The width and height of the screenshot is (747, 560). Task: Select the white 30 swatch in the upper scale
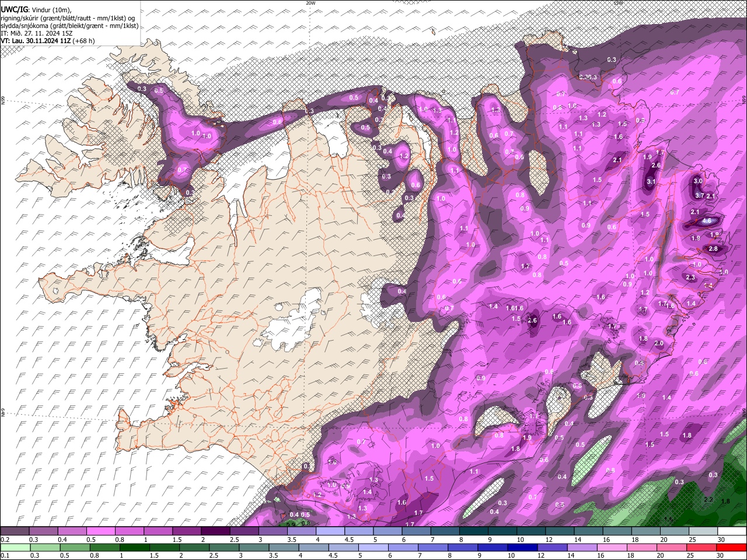pyautogui.click(x=732, y=531)
